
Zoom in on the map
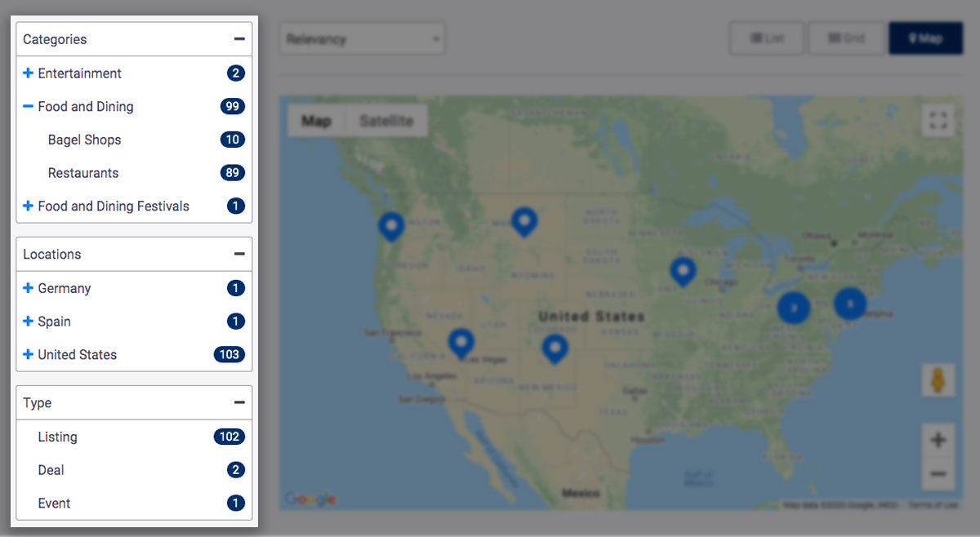938,441
